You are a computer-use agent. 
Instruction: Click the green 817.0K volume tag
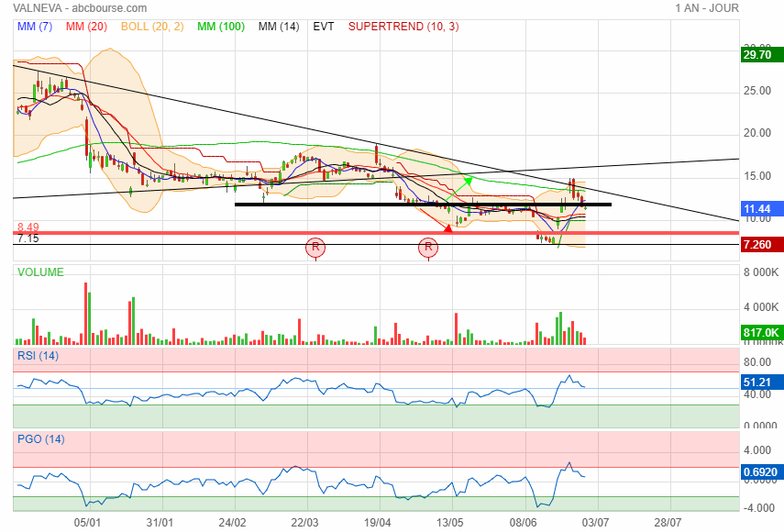click(761, 332)
